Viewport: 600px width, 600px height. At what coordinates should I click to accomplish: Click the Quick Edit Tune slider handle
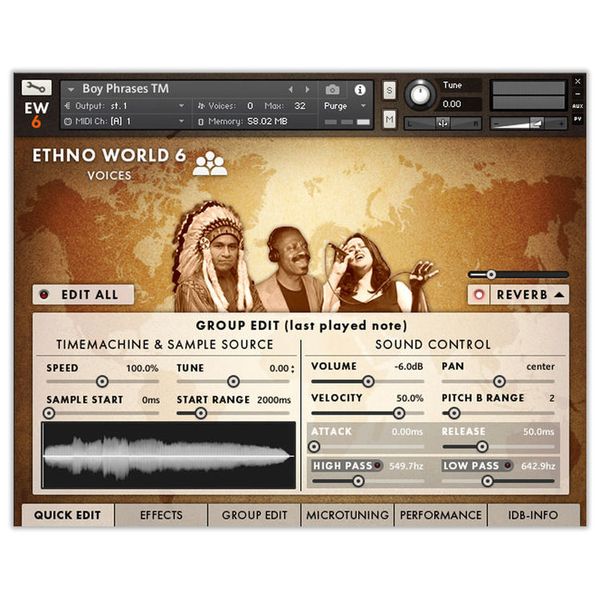pyautogui.click(x=233, y=381)
